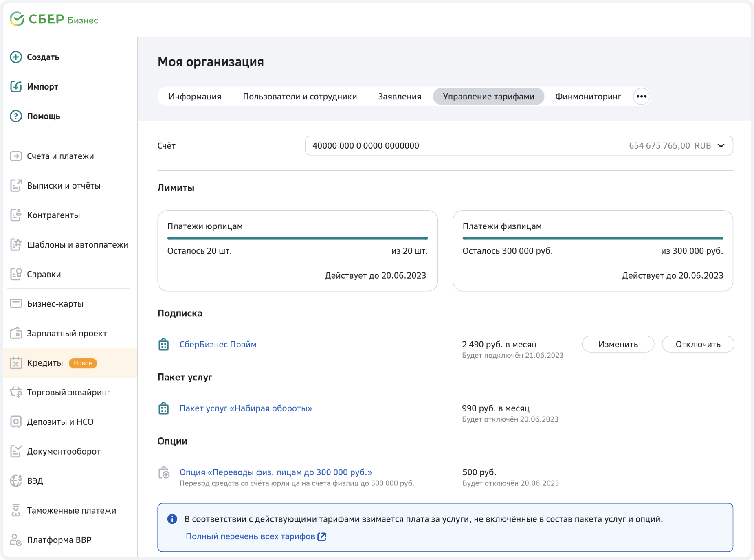Click the Таможенные платежи icon
Screen dimensions: 754x560
click(x=16, y=510)
